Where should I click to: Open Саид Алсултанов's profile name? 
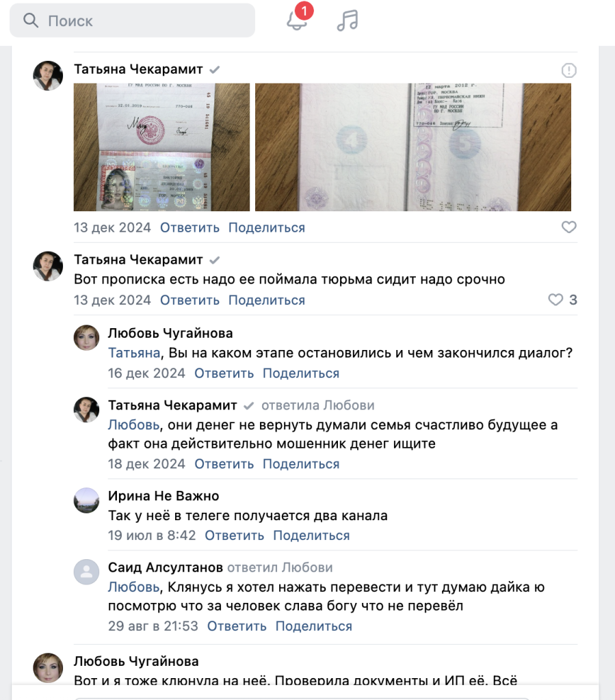166,567
